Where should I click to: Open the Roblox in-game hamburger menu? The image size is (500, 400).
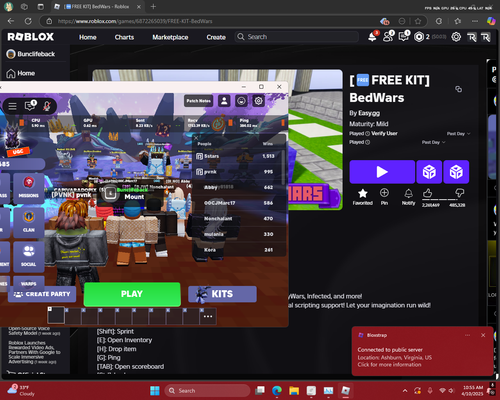coord(12,106)
